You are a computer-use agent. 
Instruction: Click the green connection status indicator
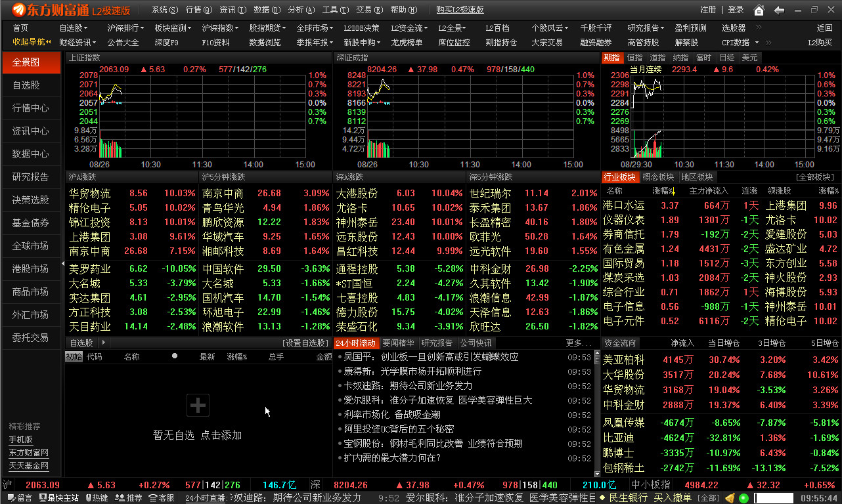[743, 498]
